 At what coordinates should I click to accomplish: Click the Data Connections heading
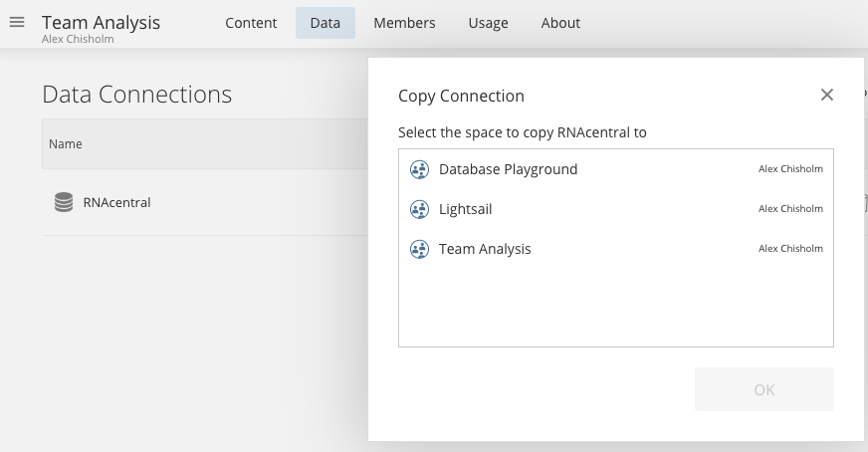coord(137,95)
